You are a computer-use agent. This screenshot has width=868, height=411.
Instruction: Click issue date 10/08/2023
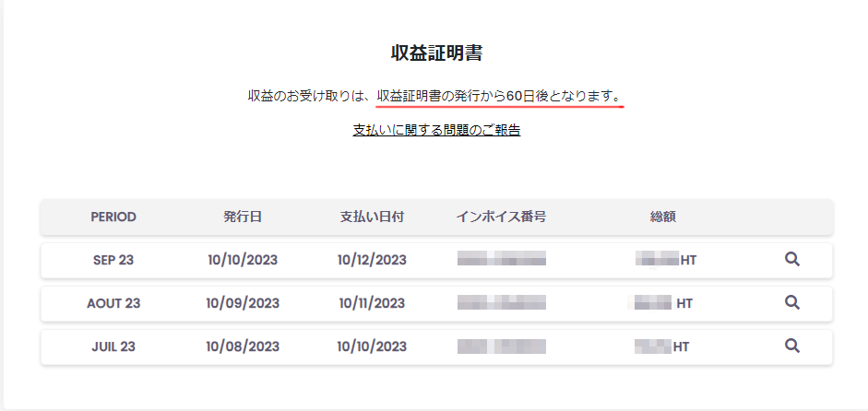[243, 346]
